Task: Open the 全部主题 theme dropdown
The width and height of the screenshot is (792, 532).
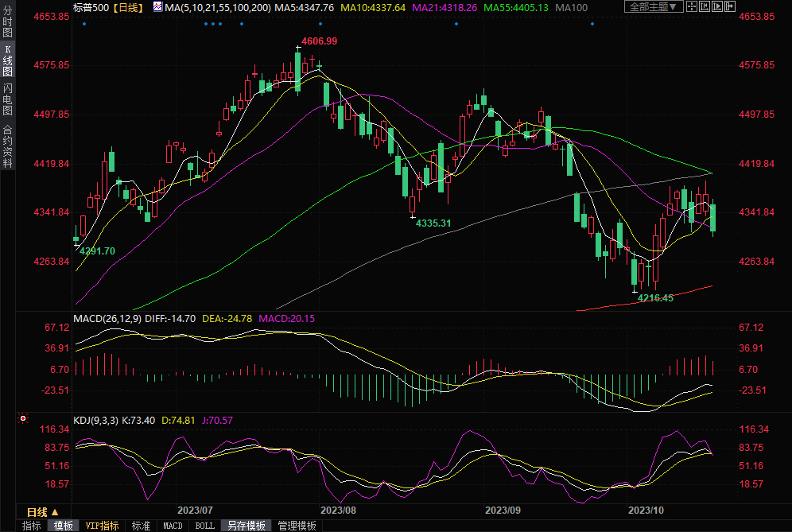Action: click(654, 7)
